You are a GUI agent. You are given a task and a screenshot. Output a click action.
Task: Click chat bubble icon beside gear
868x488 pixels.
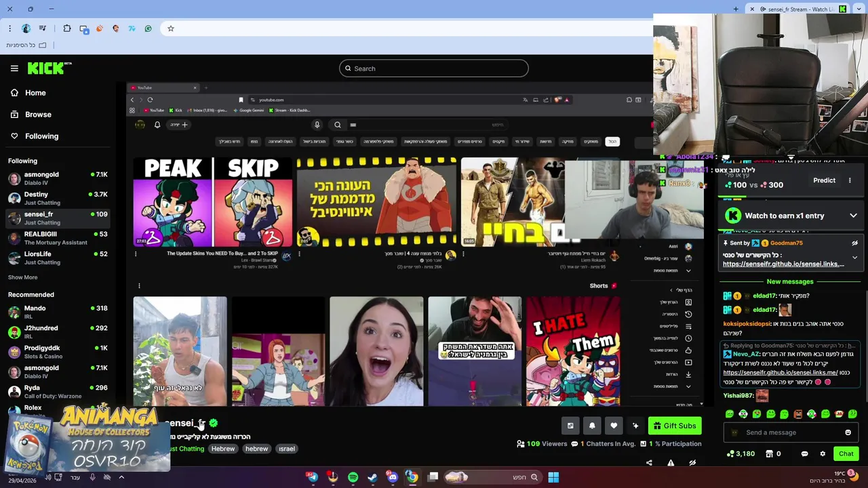[x=804, y=453]
